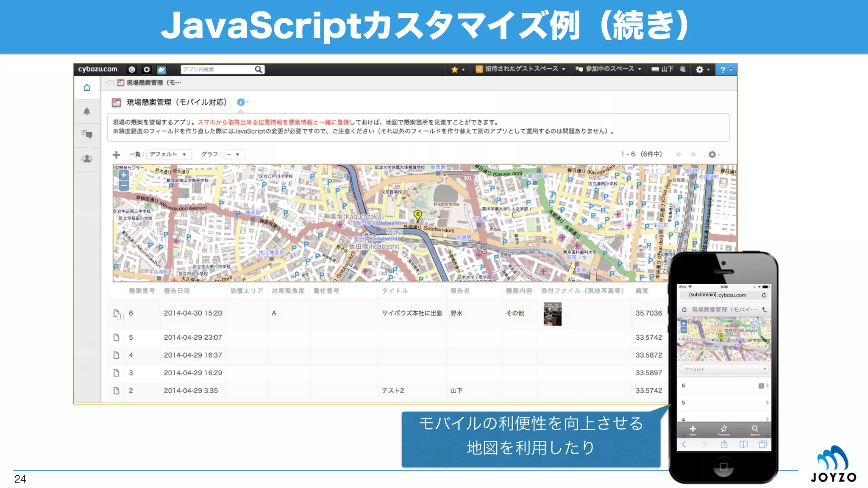Click the タイトル column header
868x488 pixels.
pyautogui.click(x=395, y=291)
